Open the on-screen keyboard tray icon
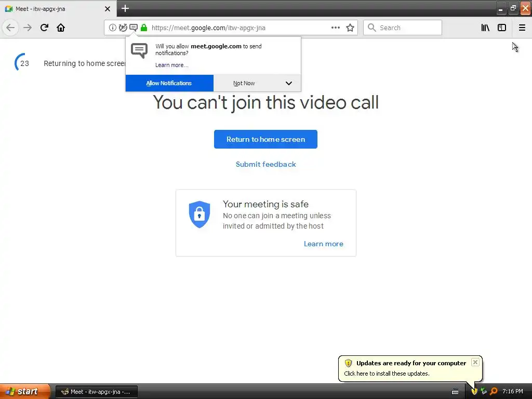532x399 pixels. pos(455,392)
